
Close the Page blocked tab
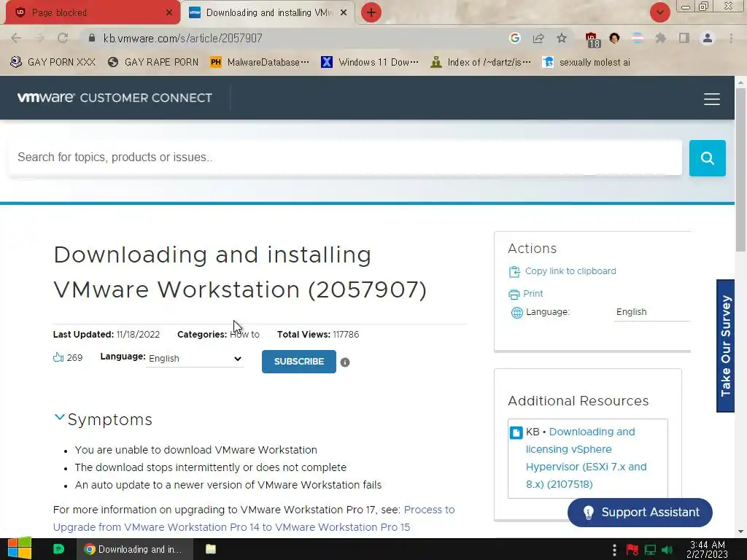[x=169, y=13]
